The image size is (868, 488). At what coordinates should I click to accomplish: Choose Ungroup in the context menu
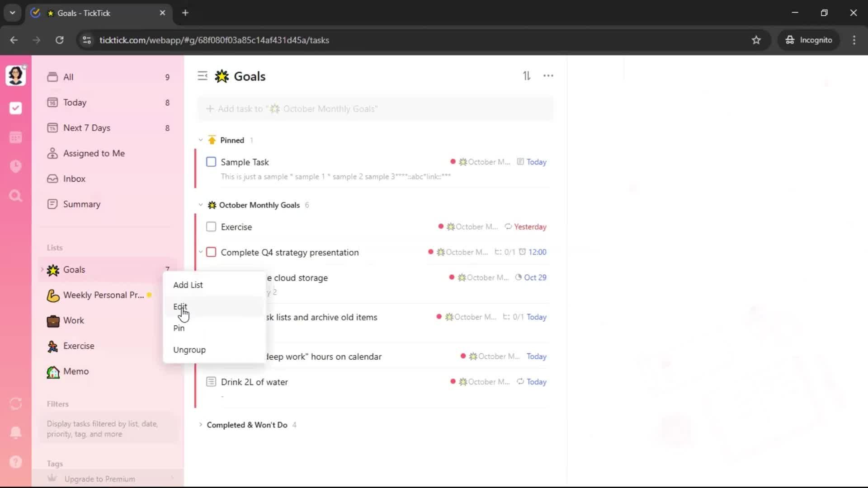tap(189, 350)
